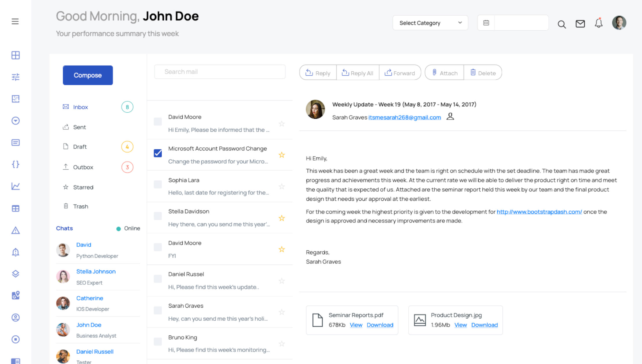
Task: Click the Search mail input field
Action: [x=220, y=72]
